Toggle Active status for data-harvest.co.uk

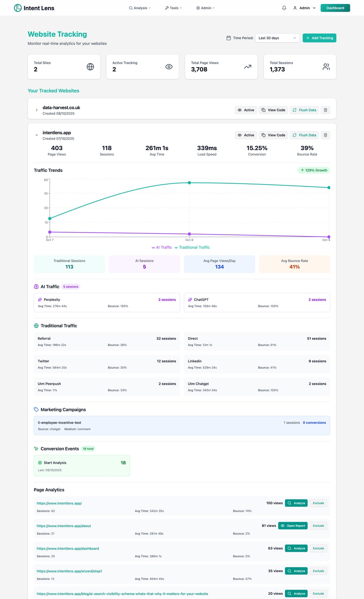pyautogui.click(x=246, y=110)
